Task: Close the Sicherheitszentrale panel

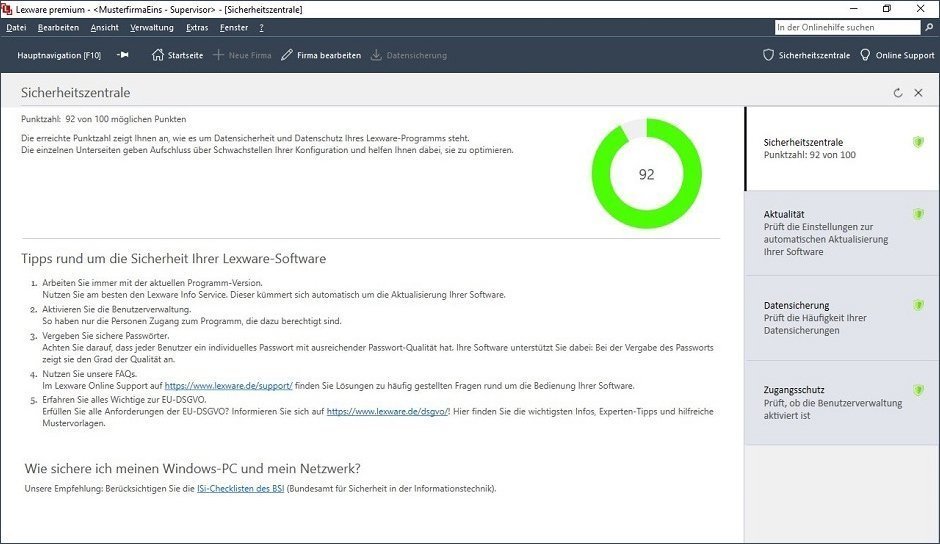Action: click(x=918, y=93)
